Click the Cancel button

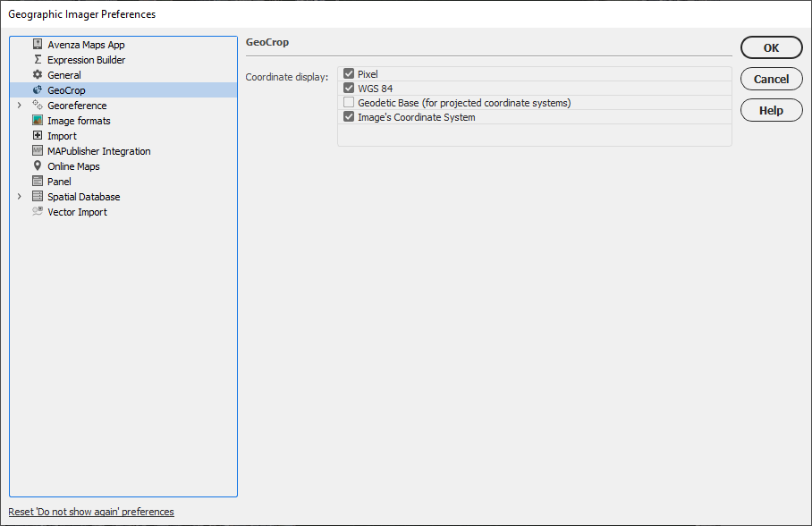pyautogui.click(x=771, y=79)
